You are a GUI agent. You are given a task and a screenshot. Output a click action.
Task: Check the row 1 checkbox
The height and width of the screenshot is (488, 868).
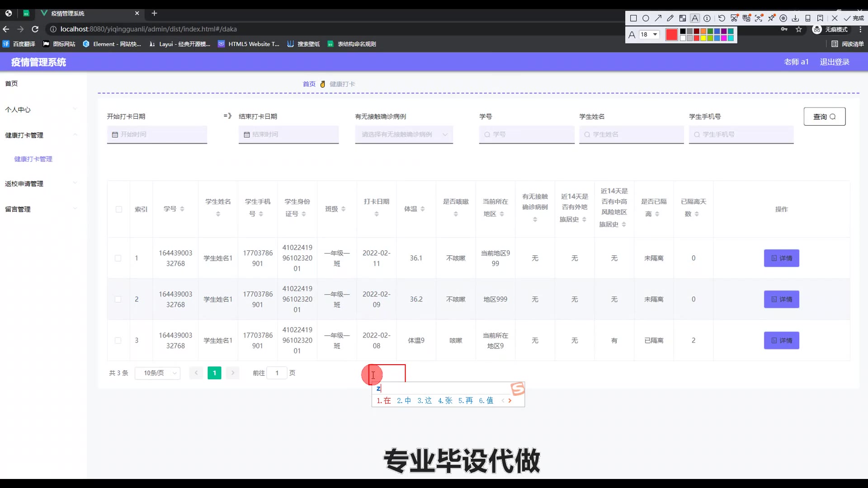click(x=118, y=258)
